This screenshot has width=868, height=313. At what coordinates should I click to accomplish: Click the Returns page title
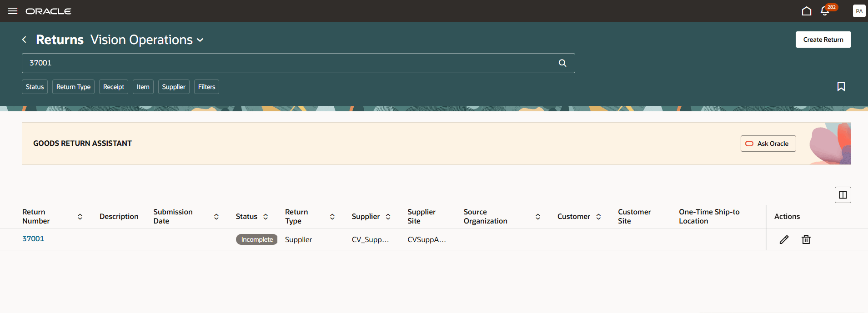[x=60, y=40]
